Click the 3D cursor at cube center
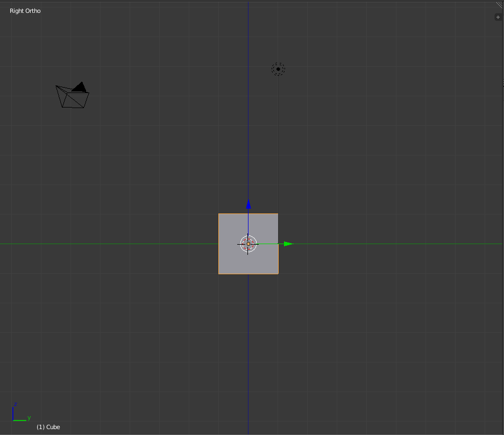The height and width of the screenshot is (435, 504). pyautogui.click(x=248, y=244)
